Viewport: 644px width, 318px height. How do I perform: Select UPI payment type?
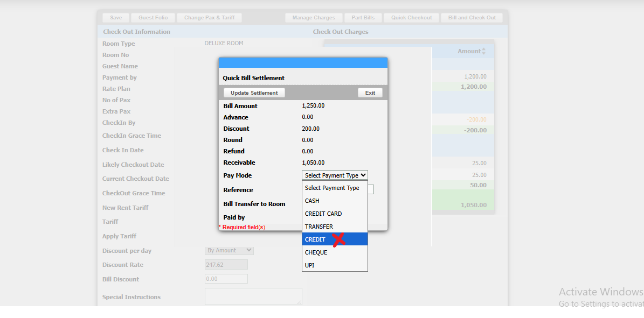[310, 265]
